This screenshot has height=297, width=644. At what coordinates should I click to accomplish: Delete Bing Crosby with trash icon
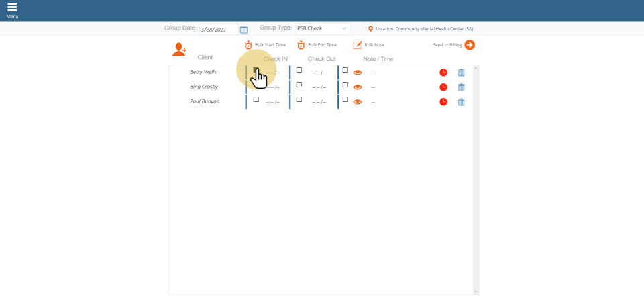pyautogui.click(x=461, y=87)
